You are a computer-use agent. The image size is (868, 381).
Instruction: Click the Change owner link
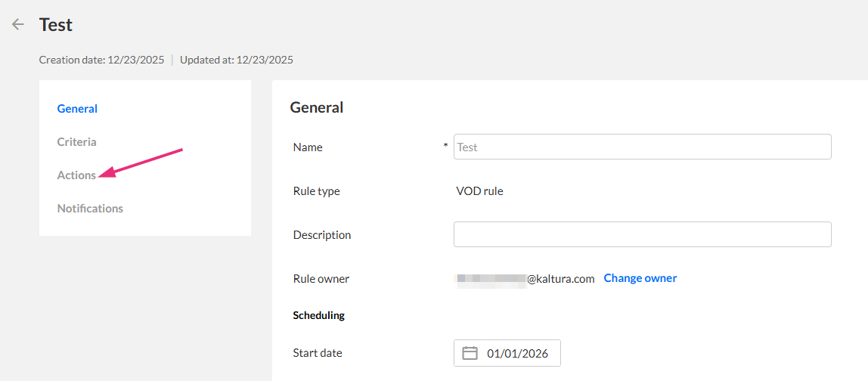(640, 278)
